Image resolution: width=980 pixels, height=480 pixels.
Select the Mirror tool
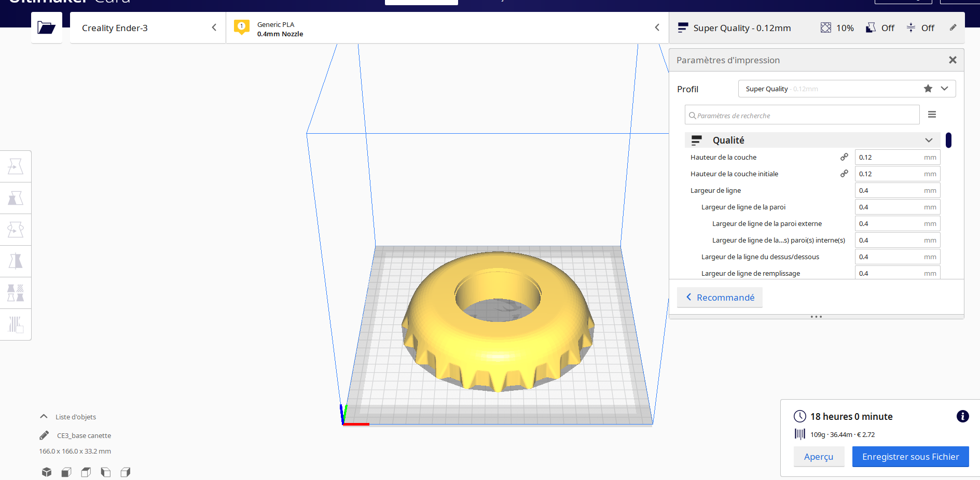[16, 261]
